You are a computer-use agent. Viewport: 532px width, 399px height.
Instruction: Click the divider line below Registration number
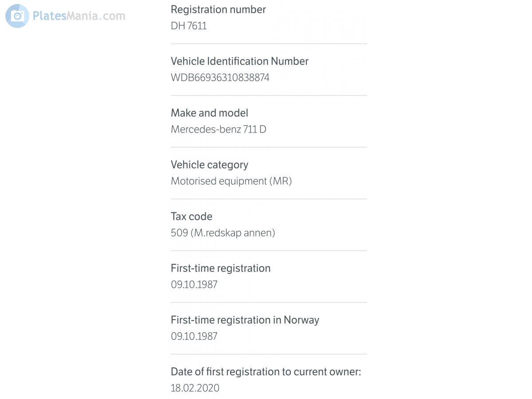[x=269, y=44]
